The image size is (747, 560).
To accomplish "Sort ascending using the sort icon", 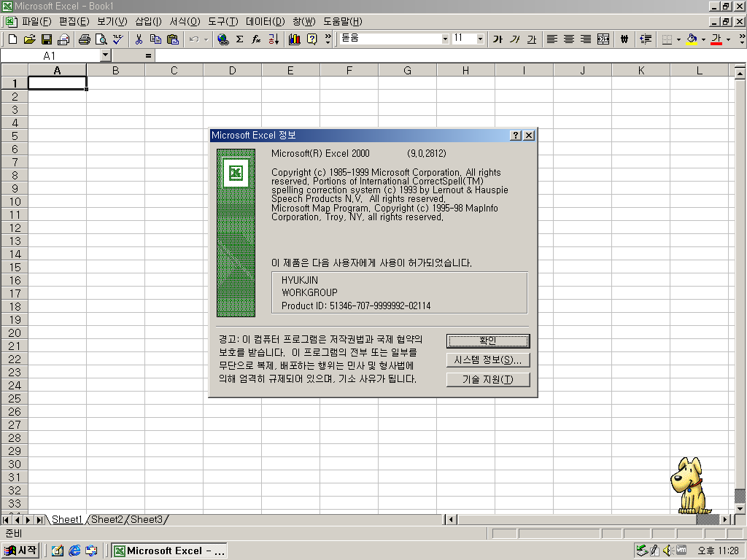I will click(274, 39).
